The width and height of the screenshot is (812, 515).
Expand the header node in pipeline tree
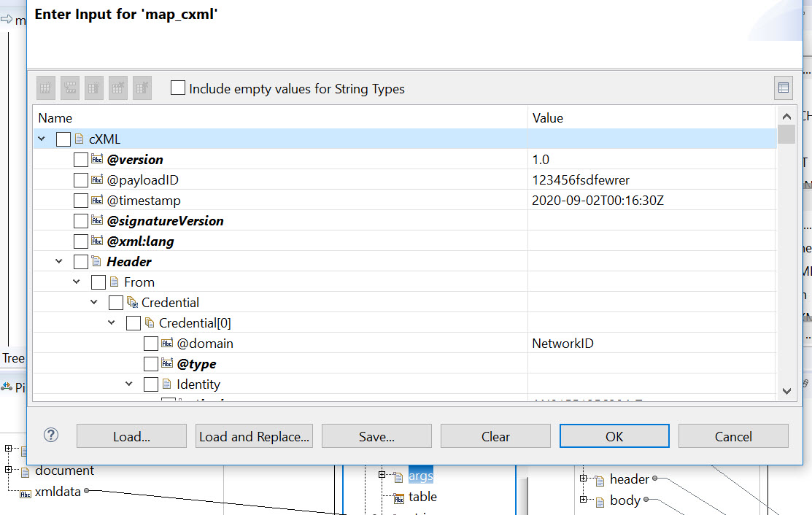coord(583,479)
